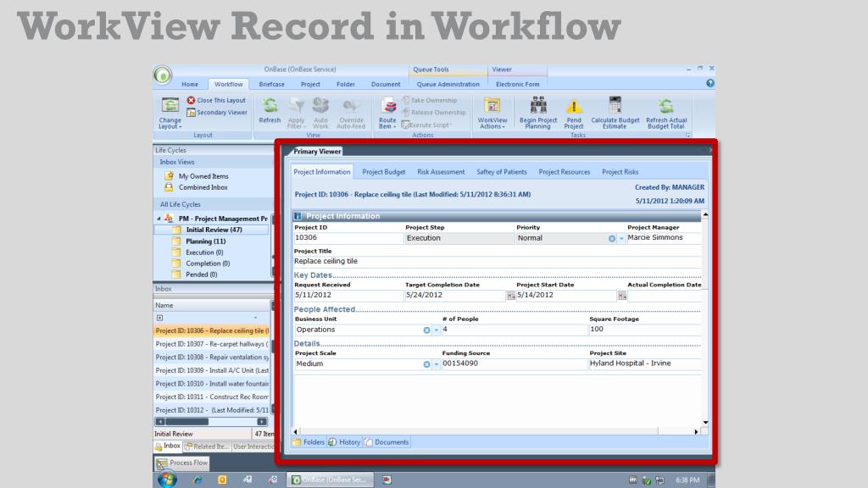Open the Saftey of Patients tab

[x=502, y=172]
